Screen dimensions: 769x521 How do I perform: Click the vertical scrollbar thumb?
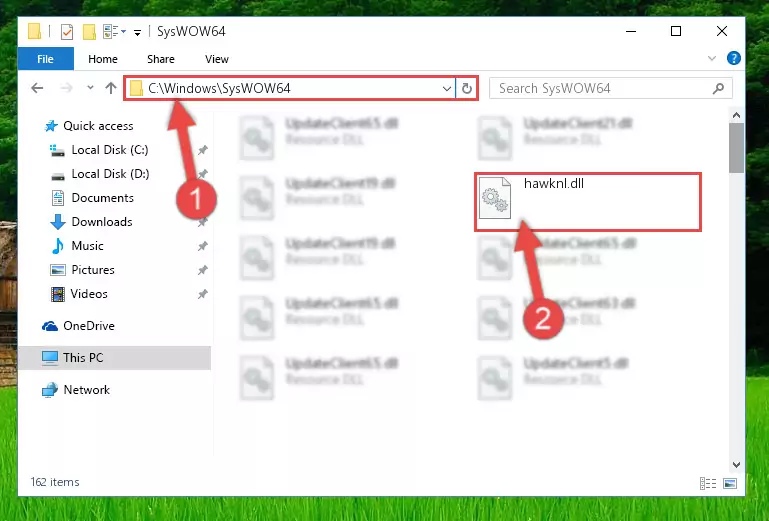pos(736,148)
